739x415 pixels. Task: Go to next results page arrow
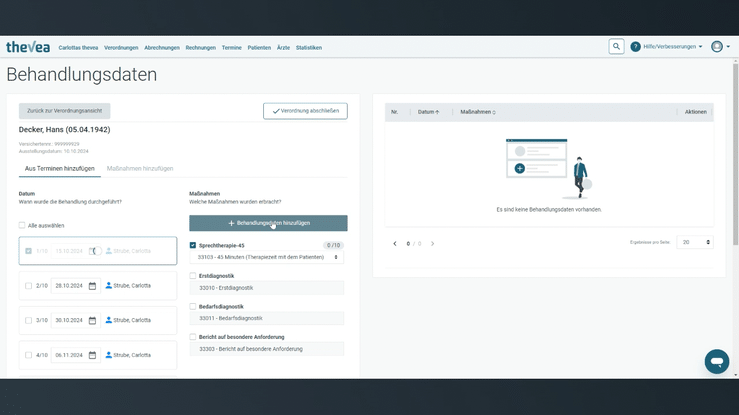432,244
